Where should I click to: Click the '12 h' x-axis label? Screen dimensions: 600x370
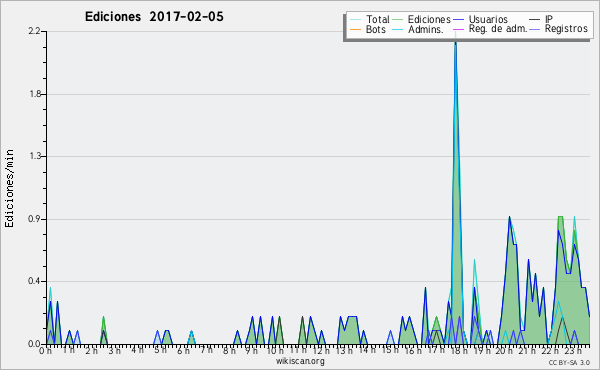[x=321, y=351]
